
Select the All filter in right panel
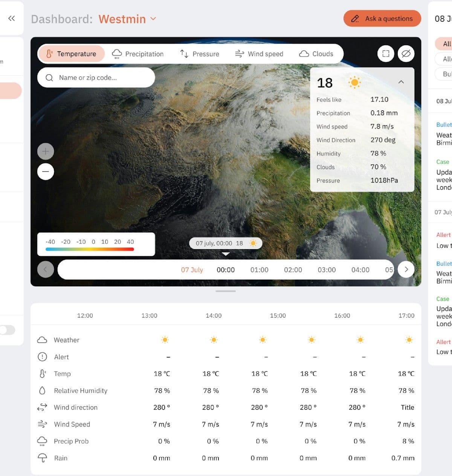(444, 44)
